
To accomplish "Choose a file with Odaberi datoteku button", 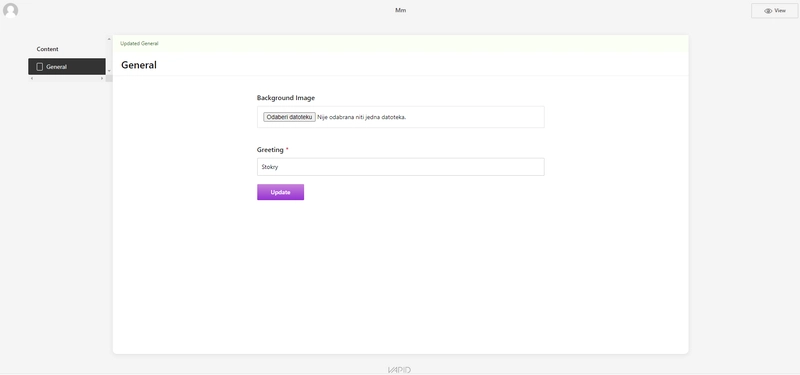I will point(289,117).
